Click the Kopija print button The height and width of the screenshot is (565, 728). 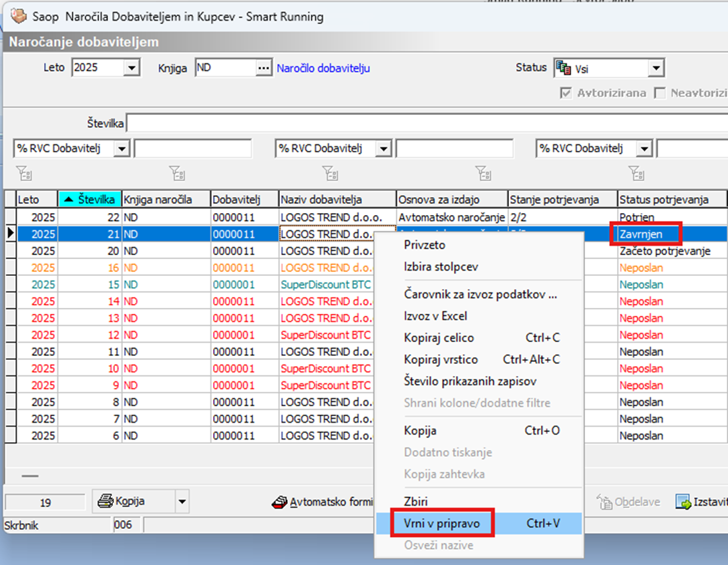click(134, 502)
